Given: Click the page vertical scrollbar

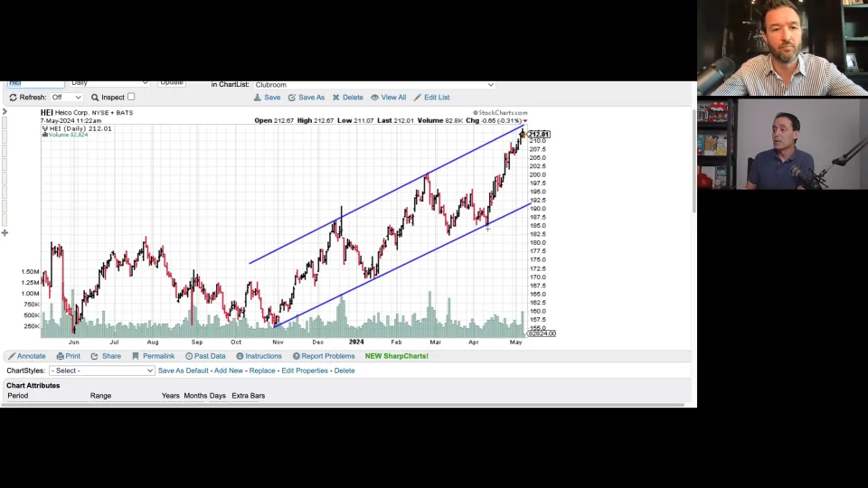Looking at the screenshot, I should click(x=694, y=161).
